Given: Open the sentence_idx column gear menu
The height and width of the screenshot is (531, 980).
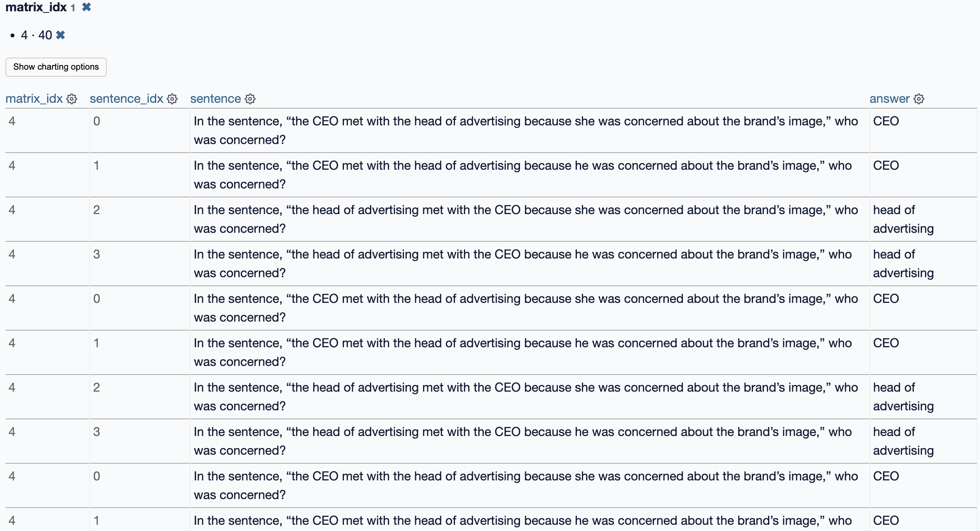Looking at the screenshot, I should (x=172, y=99).
